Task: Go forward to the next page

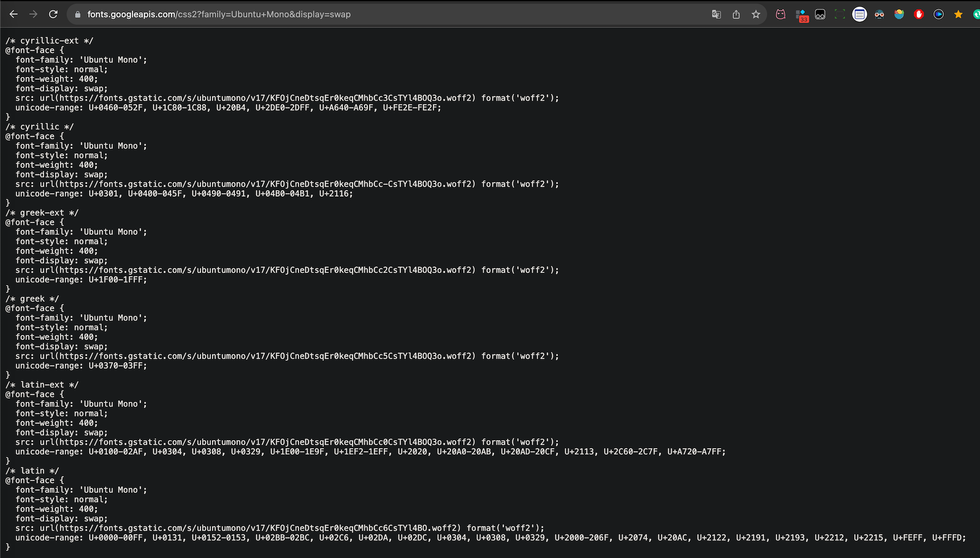Action: pyautogui.click(x=34, y=14)
